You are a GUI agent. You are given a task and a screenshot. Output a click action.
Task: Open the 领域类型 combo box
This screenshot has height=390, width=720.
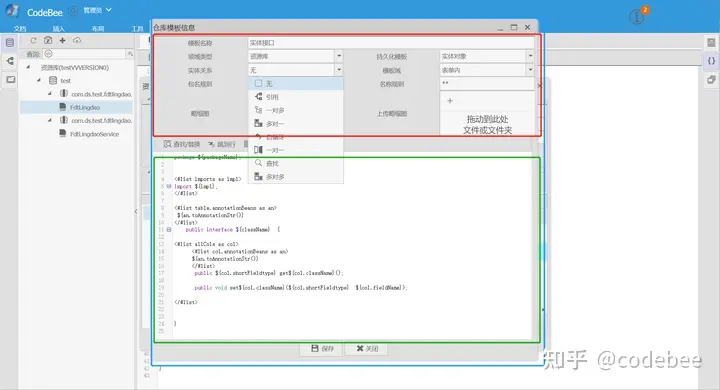tap(296, 56)
